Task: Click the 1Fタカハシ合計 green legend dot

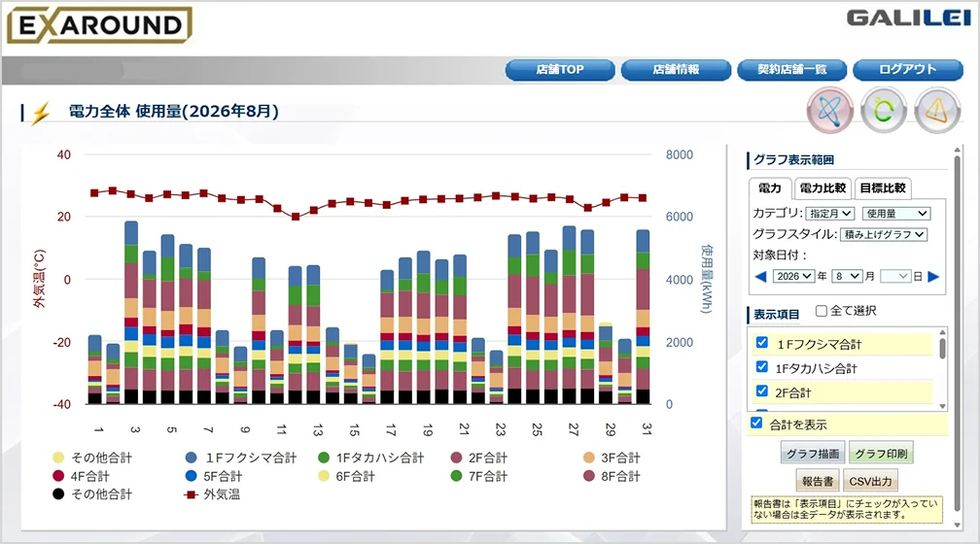Action: tap(324, 458)
